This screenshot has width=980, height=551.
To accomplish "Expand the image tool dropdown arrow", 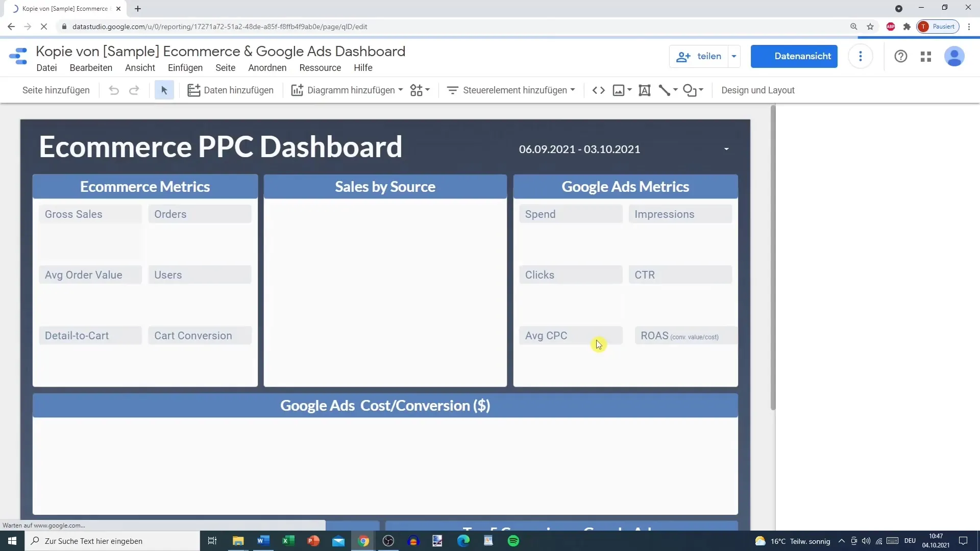I will (x=629, y=90).
